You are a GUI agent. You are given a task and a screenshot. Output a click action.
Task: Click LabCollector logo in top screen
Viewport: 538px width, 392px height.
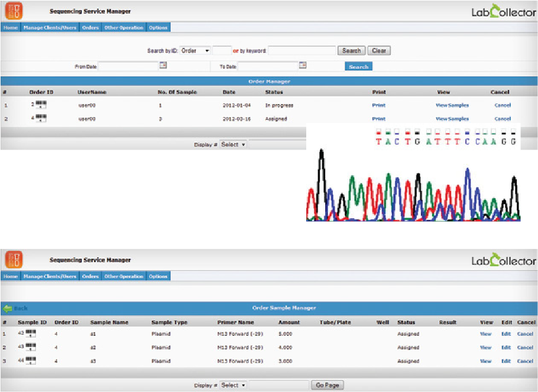pos(503,11)
